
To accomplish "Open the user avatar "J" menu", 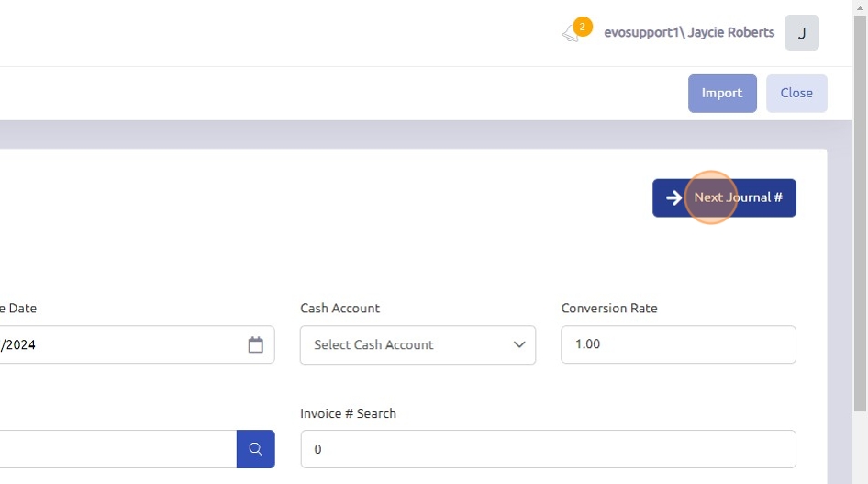I will (801, 33).
